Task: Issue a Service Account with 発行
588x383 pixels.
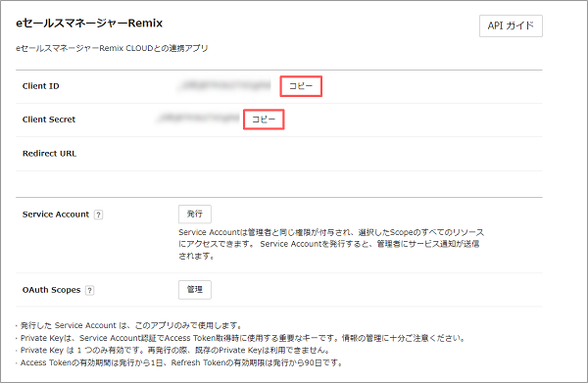Action: click(195, 214)
